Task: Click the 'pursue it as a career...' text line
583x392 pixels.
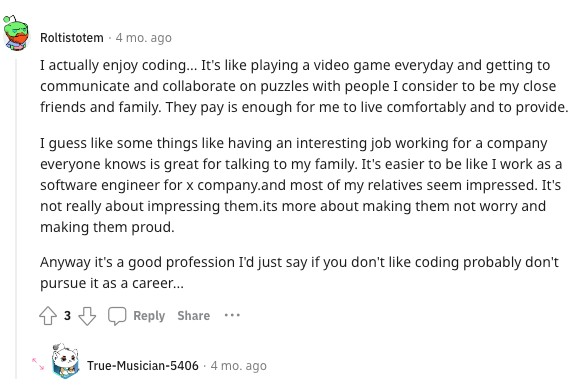Action: tap(112, 283)
